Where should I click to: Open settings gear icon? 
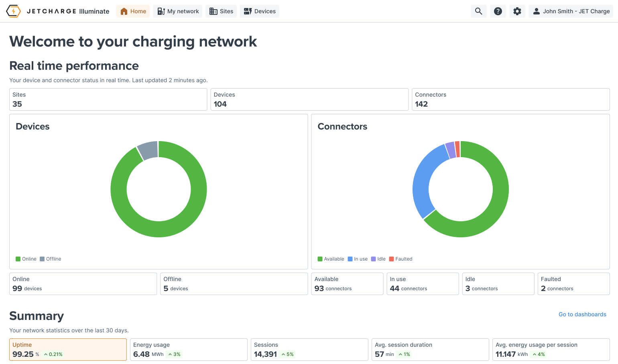tap(517, 11)
